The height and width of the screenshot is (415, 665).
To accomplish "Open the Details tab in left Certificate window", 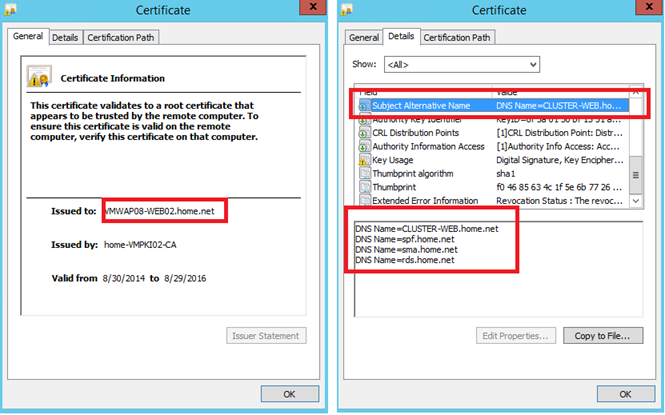I will (x=65, y=38).
